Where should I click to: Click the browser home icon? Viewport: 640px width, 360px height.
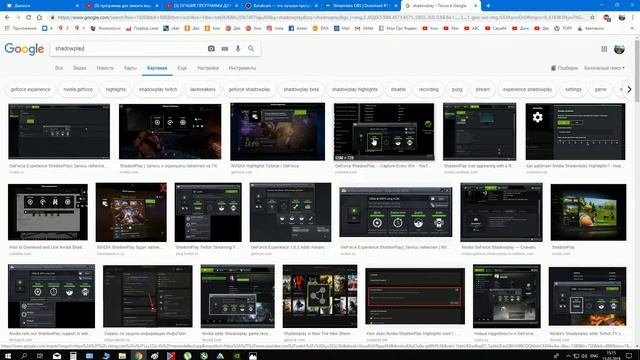point(39,18)
